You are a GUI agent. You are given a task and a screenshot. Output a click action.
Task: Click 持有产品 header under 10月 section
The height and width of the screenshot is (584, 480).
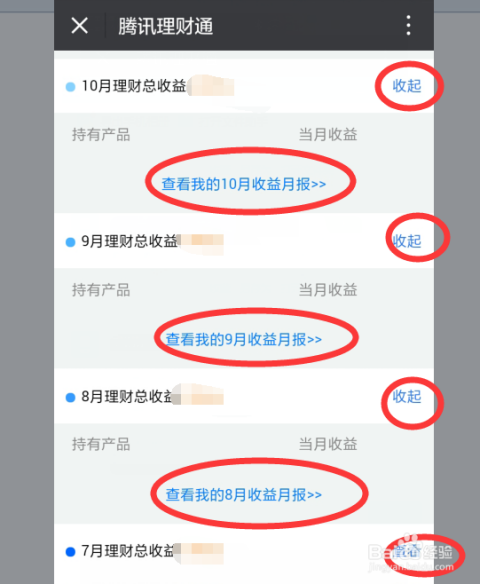click(101, 135)
